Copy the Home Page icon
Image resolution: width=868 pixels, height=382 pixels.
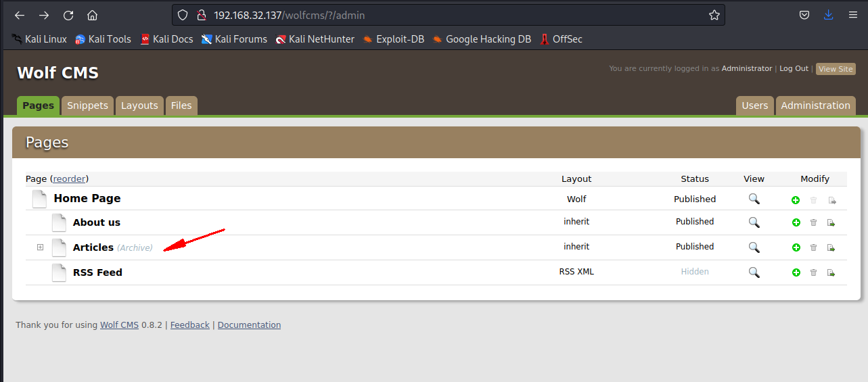click(x=831, y=200)
